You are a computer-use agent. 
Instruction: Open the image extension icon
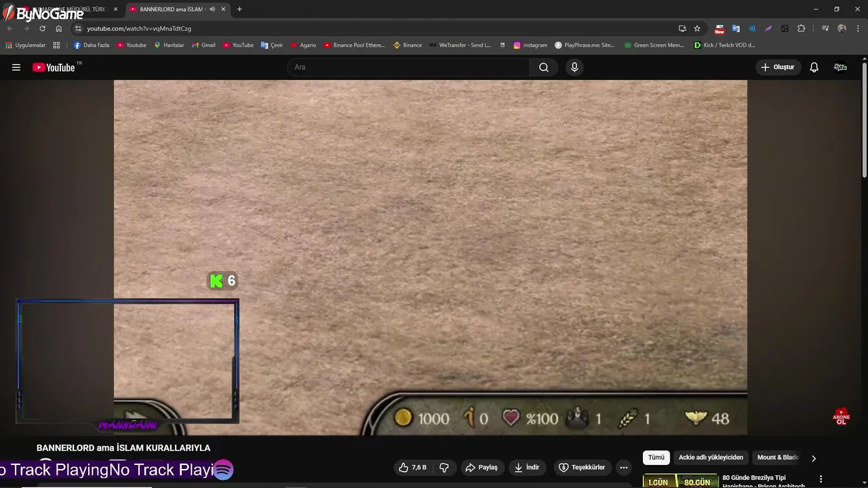(x=785, y=28)
